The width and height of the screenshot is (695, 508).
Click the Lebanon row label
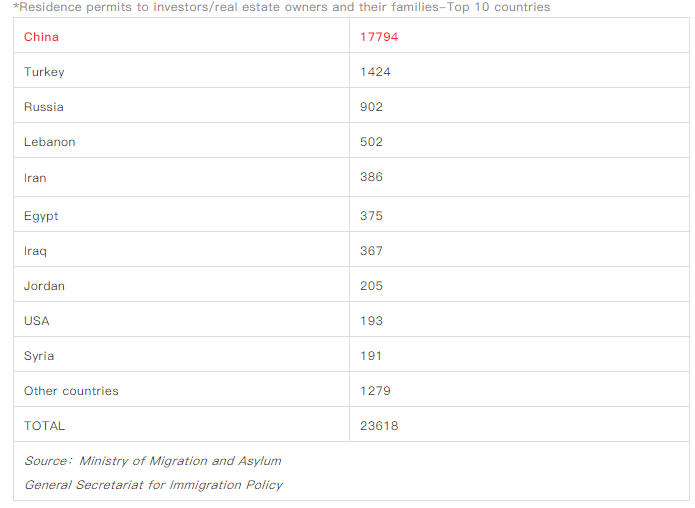[50, 142]
